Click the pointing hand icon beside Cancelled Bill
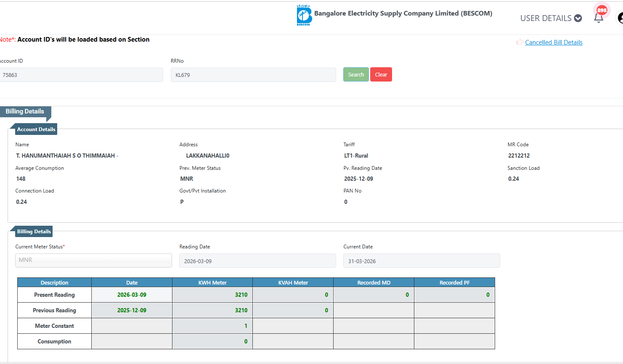This screenshot has height=364, width=623. (x=520, y=42)
